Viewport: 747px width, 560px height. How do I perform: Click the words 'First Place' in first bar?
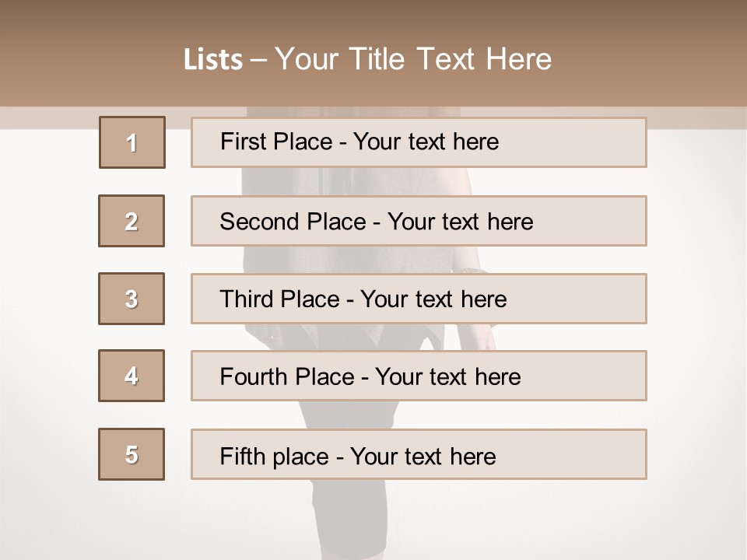click(276, 142)
